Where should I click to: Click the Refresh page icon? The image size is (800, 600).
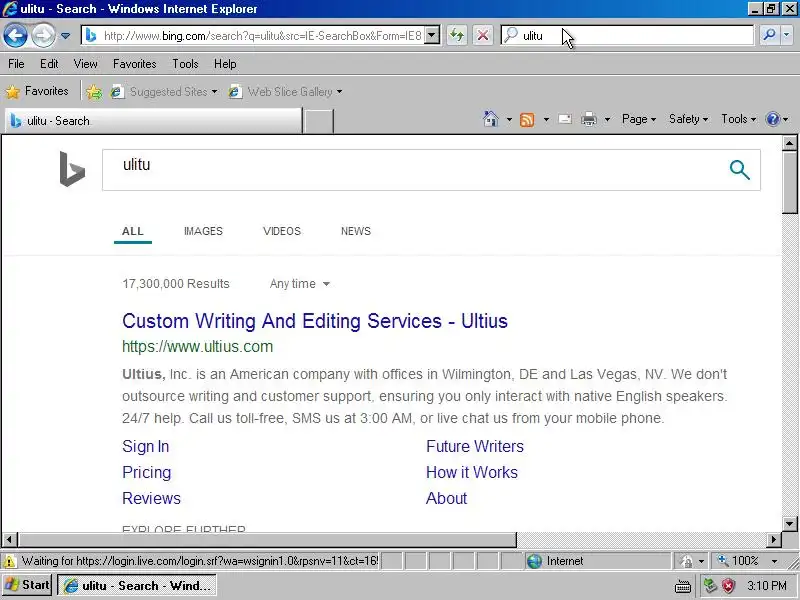point(457,36)
